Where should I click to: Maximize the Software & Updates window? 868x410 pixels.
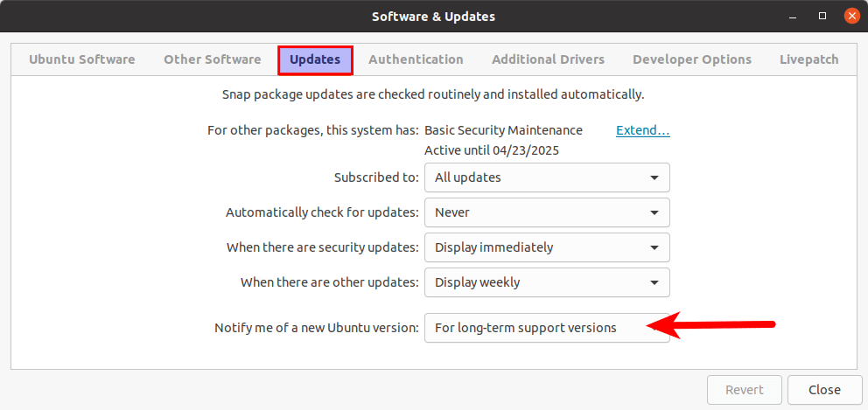pos(822,16)
